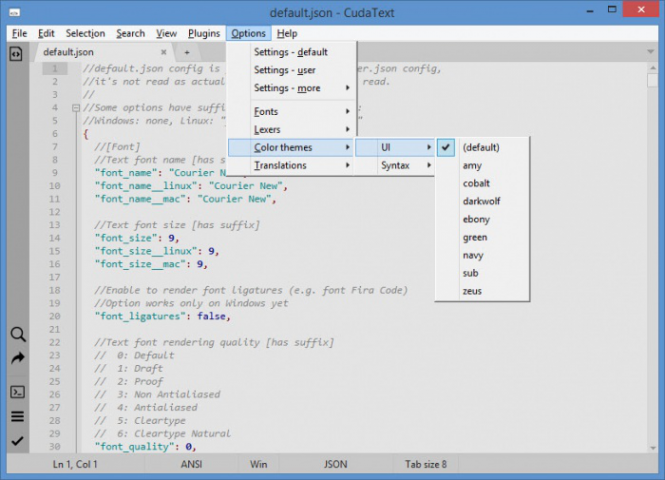Click the vertical scrollbar up arrow
Screen dimensions: 665x480
[x=652, y=68]
